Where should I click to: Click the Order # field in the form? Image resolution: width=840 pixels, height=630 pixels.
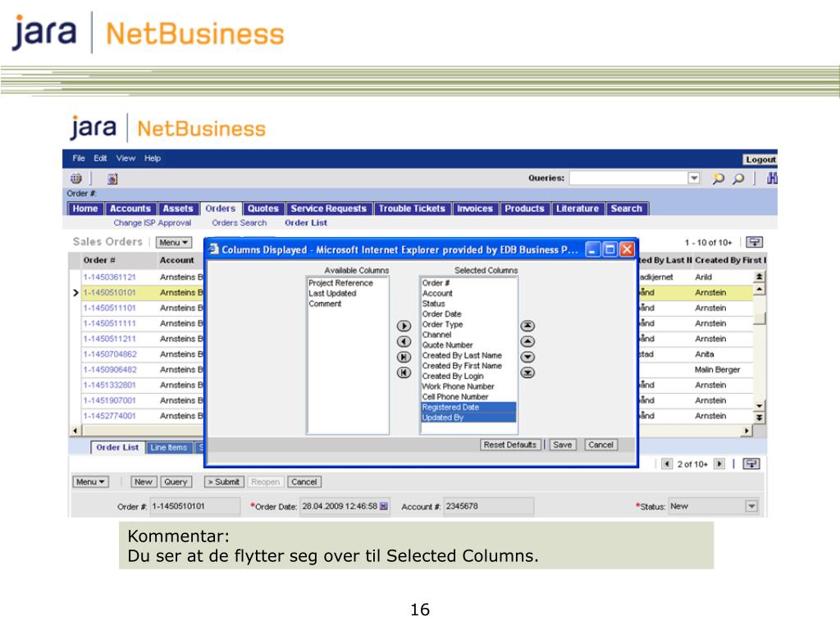pos(195,506)
